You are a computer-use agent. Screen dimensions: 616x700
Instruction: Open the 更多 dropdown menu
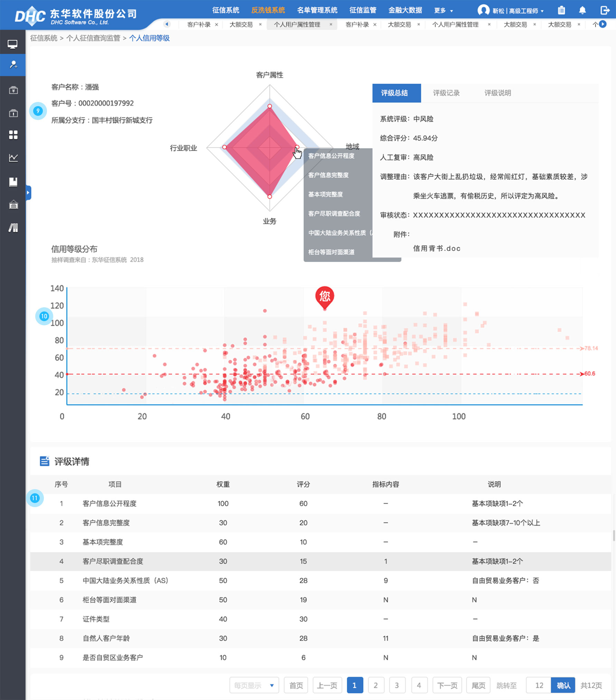pos(443,11)
